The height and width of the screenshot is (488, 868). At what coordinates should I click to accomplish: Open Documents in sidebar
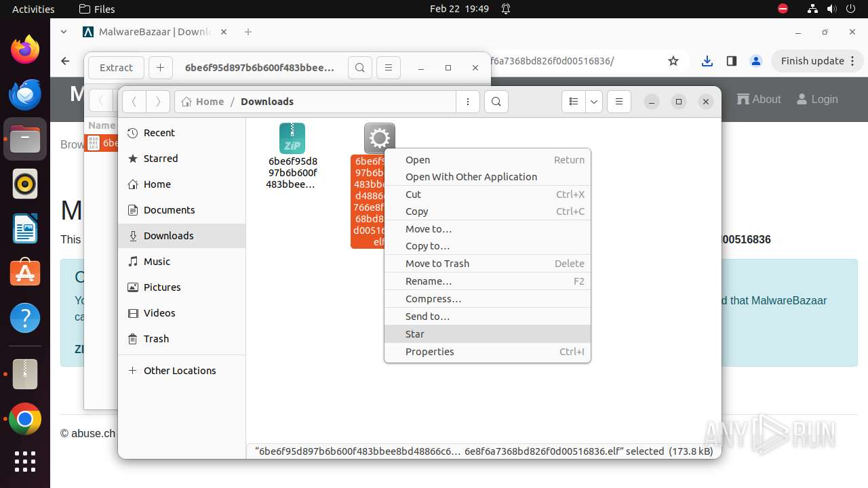tap(182, 210)
